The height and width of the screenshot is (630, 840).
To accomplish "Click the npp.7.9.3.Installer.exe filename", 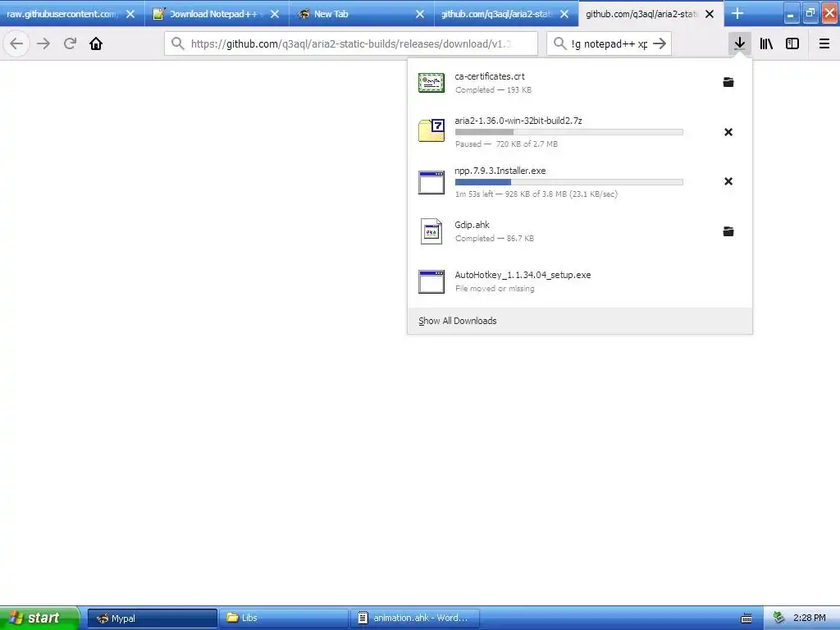I will point(500,171).
